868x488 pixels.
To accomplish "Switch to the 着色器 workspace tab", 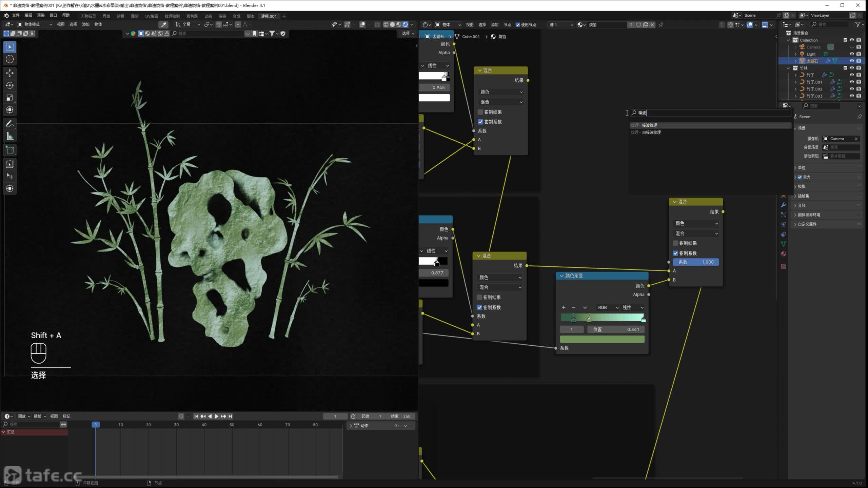I will [192, 16].
